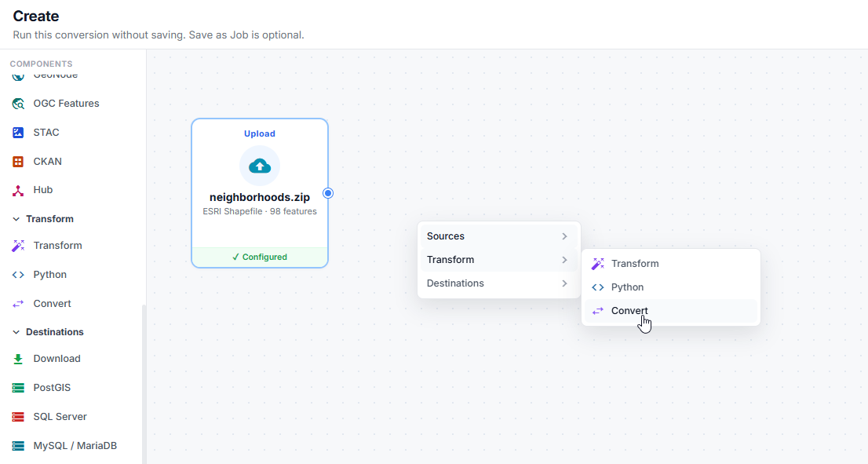Click the components sidebar scrollbar

coord(144,384)
